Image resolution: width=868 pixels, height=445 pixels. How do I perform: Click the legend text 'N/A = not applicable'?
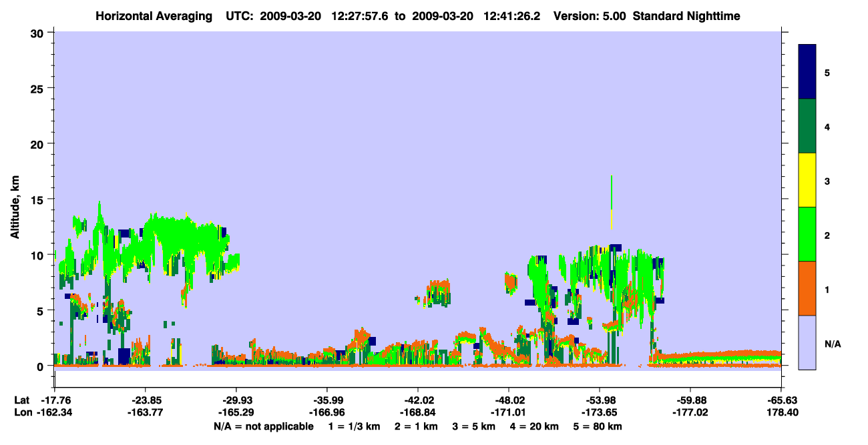coord(263,426)
